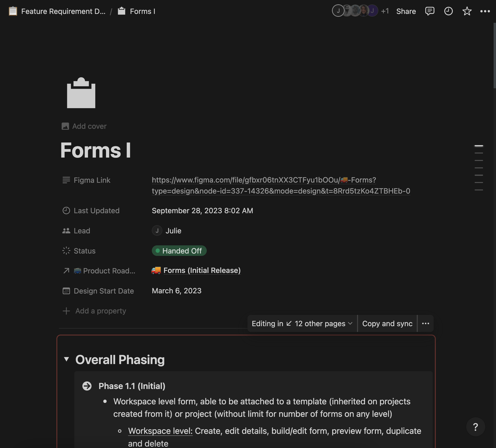Screen dimensions: 496x448
Task: Click Copy and sync button
Action: click(387, 324)
